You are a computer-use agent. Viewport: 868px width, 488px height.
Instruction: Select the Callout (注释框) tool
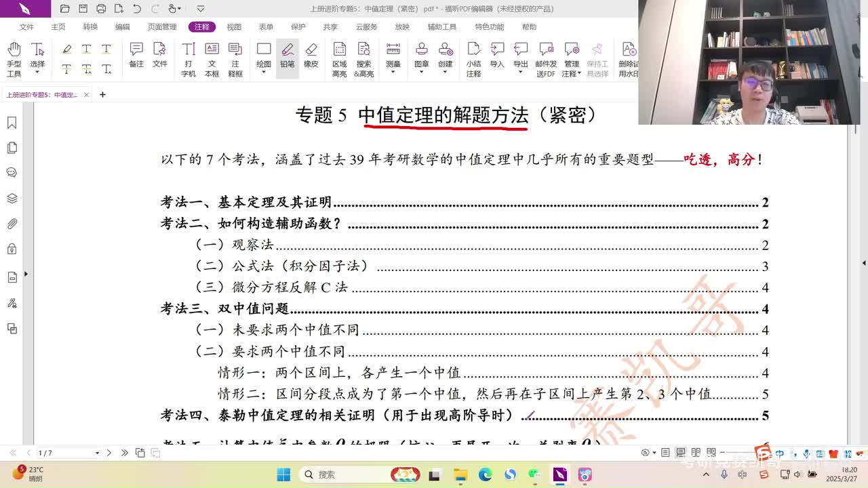[x=235, y=59]
